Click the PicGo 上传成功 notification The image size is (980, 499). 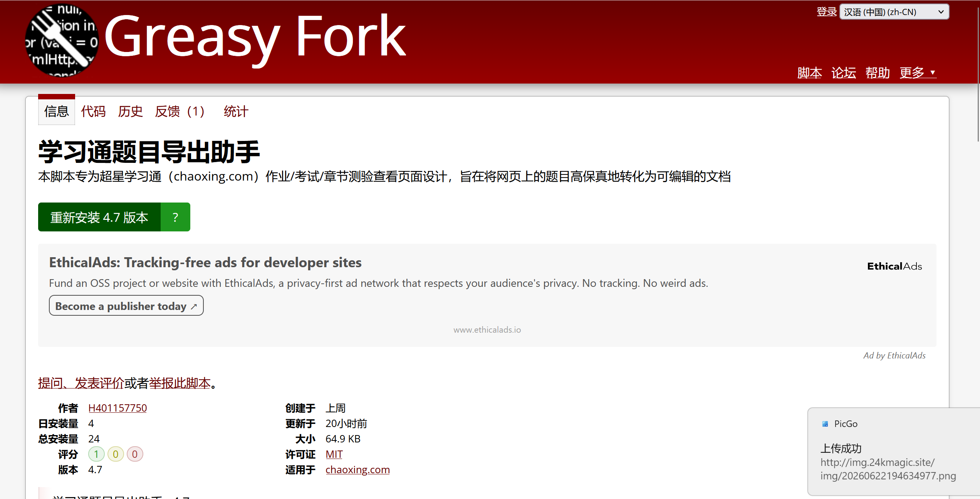point(894,451)
